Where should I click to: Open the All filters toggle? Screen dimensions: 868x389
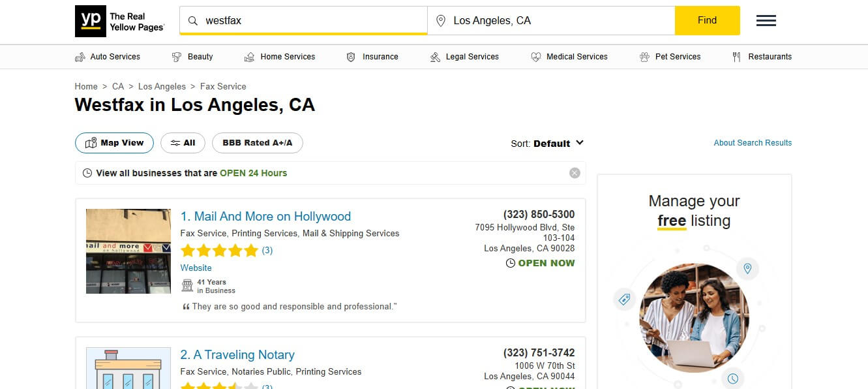pos(183,142)
